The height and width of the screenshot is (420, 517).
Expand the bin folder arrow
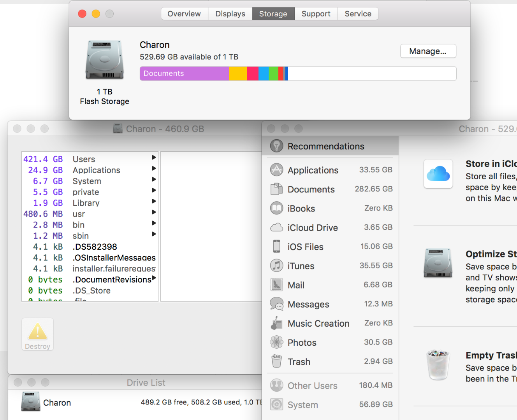click(x=154, y=223)
